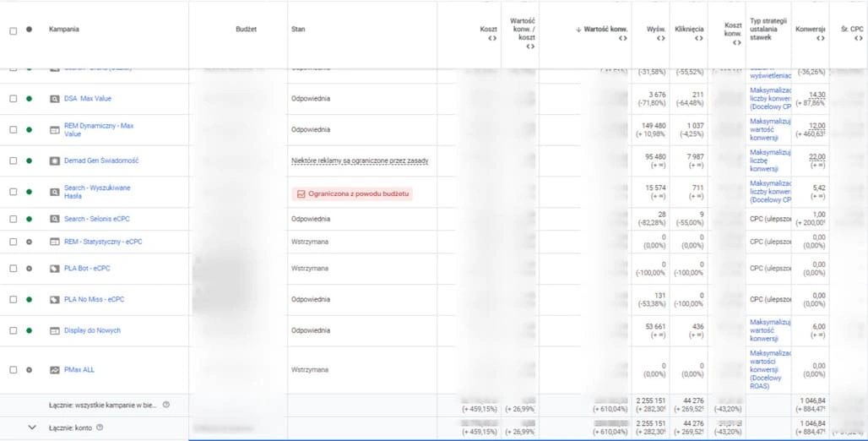Click the search icon beside DSA Max Value
Screen dimensions: 868x441
point(55,99)
